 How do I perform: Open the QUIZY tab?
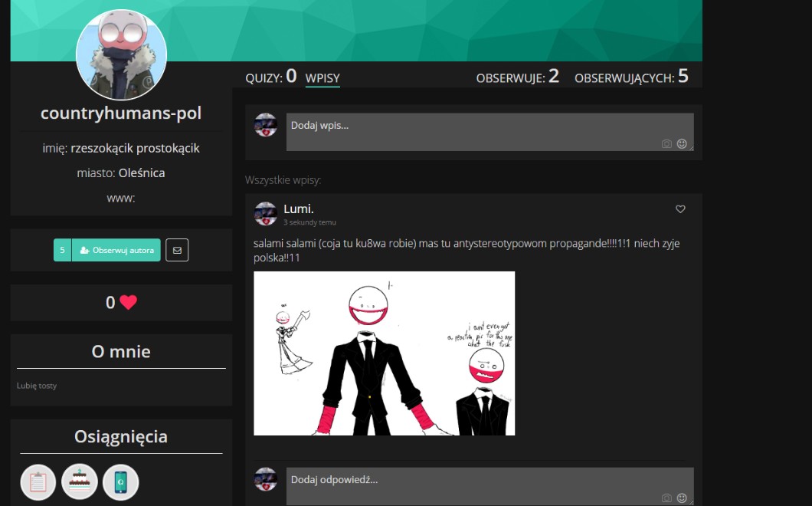(270, 77)
